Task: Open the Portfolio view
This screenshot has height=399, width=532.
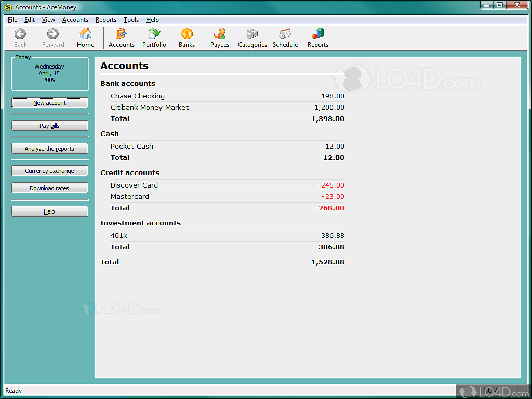Action: tap(154, 37)
